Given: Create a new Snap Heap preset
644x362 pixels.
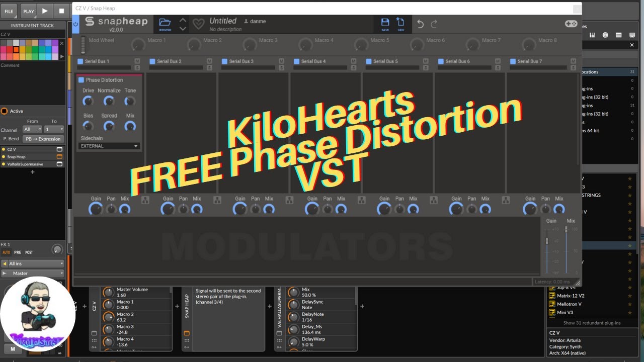Looking at the screenshot, I should [x=401, y=24].
